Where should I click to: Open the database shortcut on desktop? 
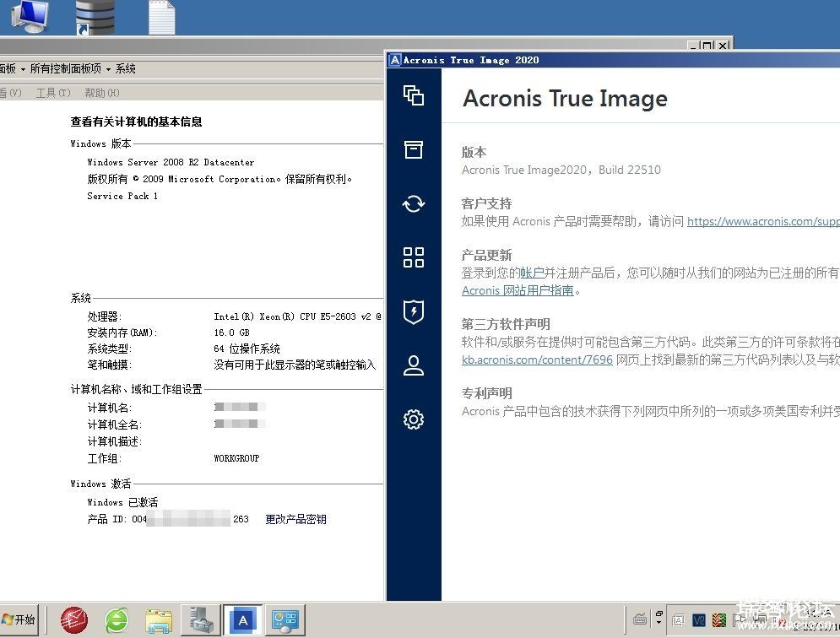click(x=95, y=17)
